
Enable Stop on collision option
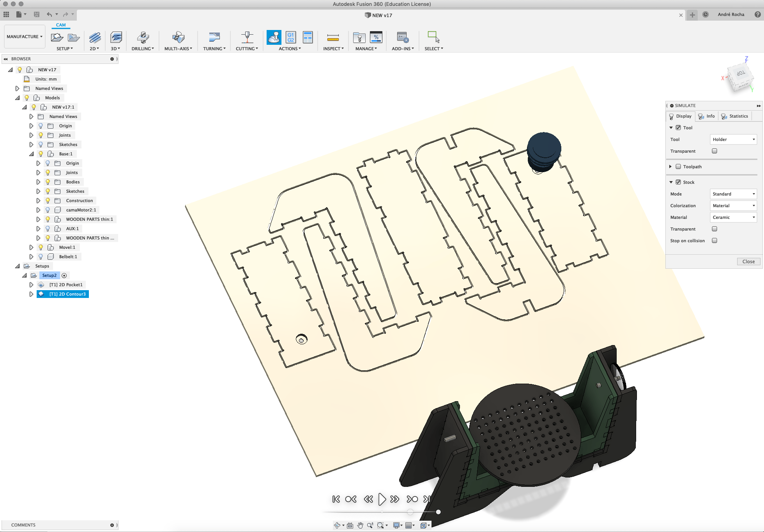tap(714, 240)
